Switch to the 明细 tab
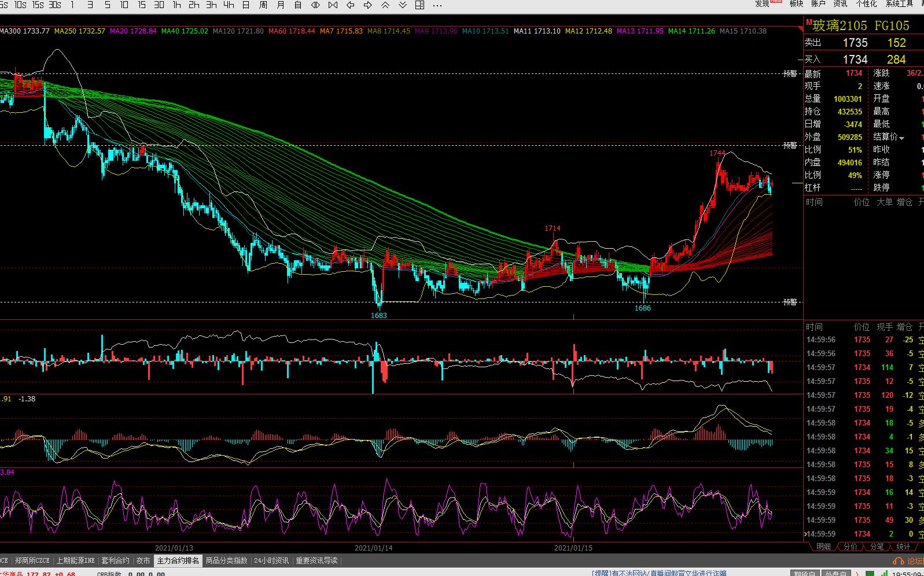Image resolution: width=924 pixels, height=576 pixels. click(x=823, y=547)
